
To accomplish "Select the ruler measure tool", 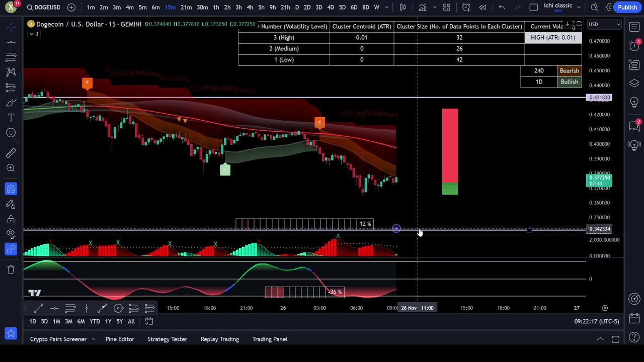I will (11, 153).
